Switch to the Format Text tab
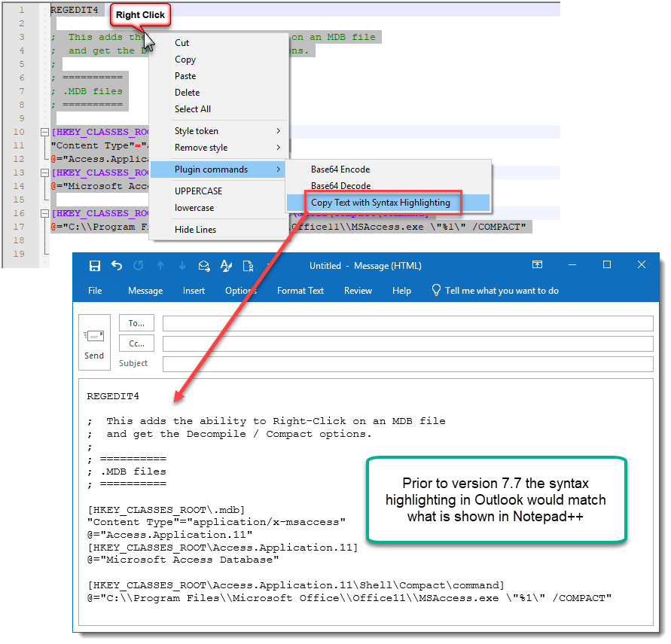671x644 pixels. (x=300, y=291)
